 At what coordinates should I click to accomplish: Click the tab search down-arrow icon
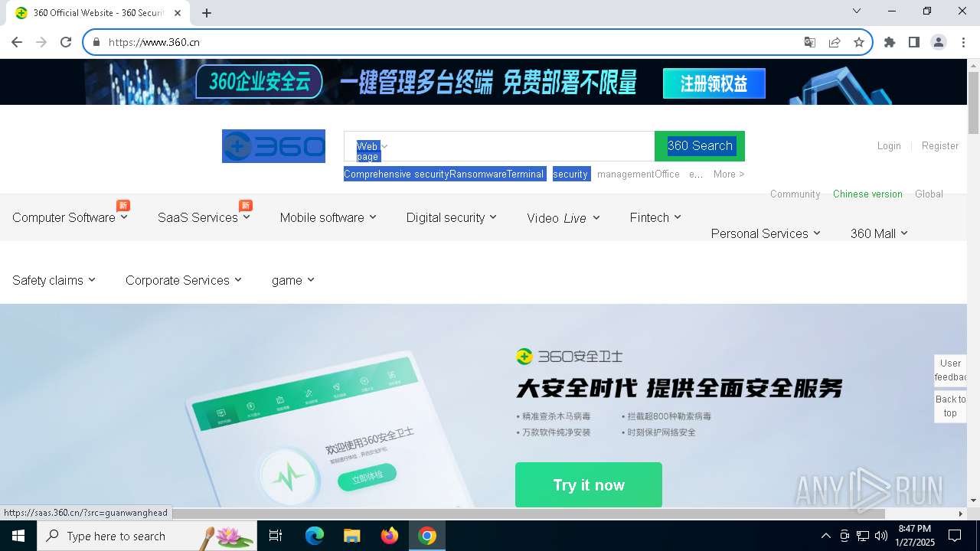[857, 11]
